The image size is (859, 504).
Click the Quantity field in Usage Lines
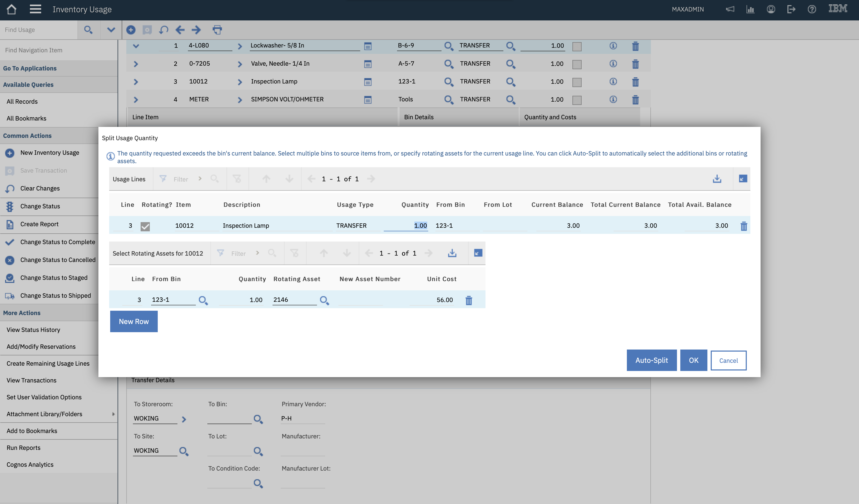(406, 225)
